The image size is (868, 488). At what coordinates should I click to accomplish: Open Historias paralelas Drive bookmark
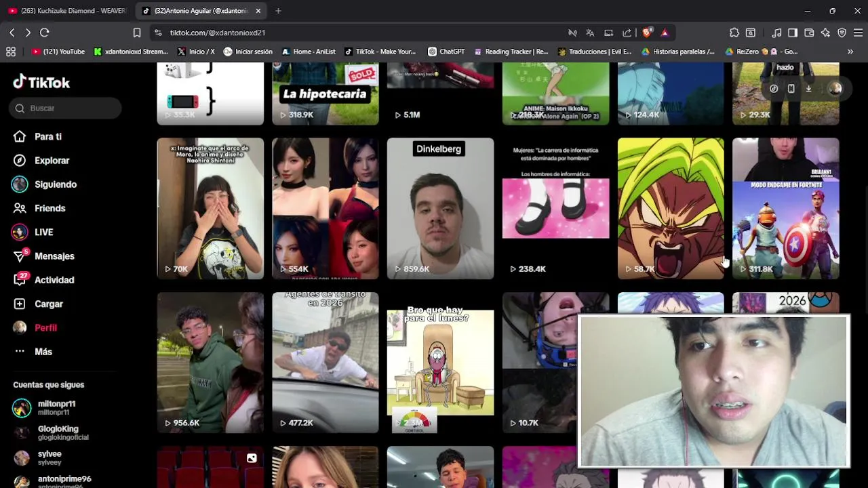677,52
